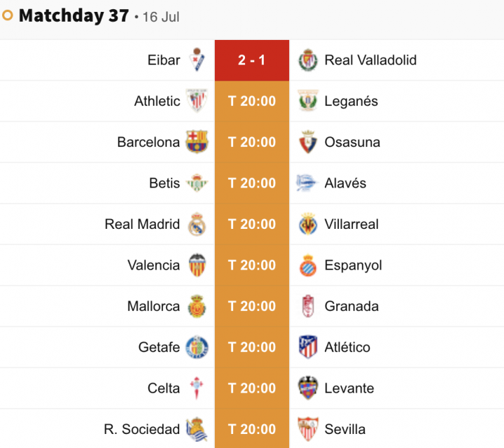Click the Atlético club crest
This screenshot has height=448, width=504.
point(308,346)
